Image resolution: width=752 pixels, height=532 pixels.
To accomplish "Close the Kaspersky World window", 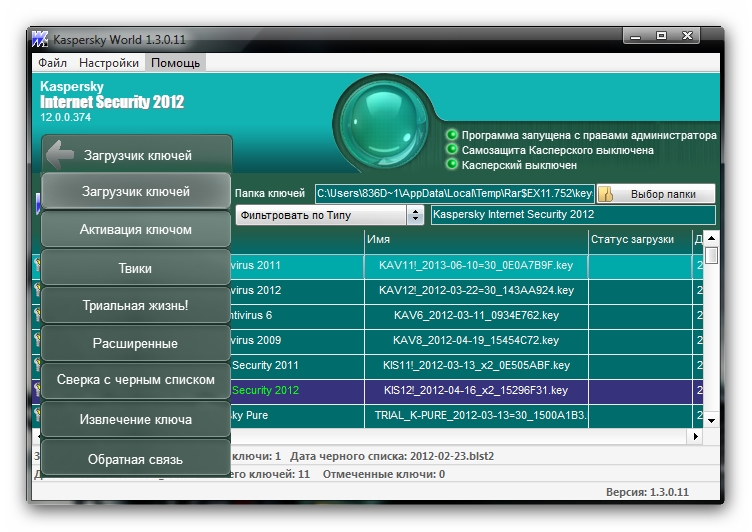I will tap(687, 35).
